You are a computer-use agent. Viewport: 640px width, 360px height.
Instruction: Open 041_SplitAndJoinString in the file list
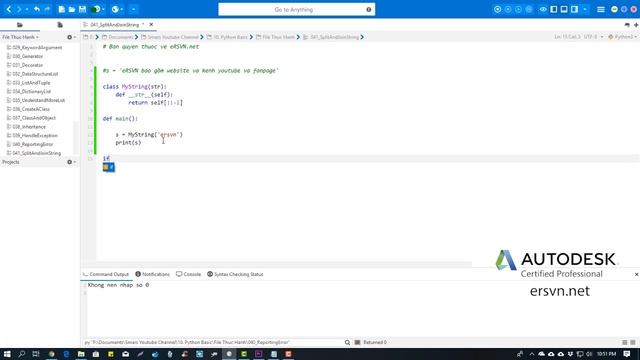point(33,153)
